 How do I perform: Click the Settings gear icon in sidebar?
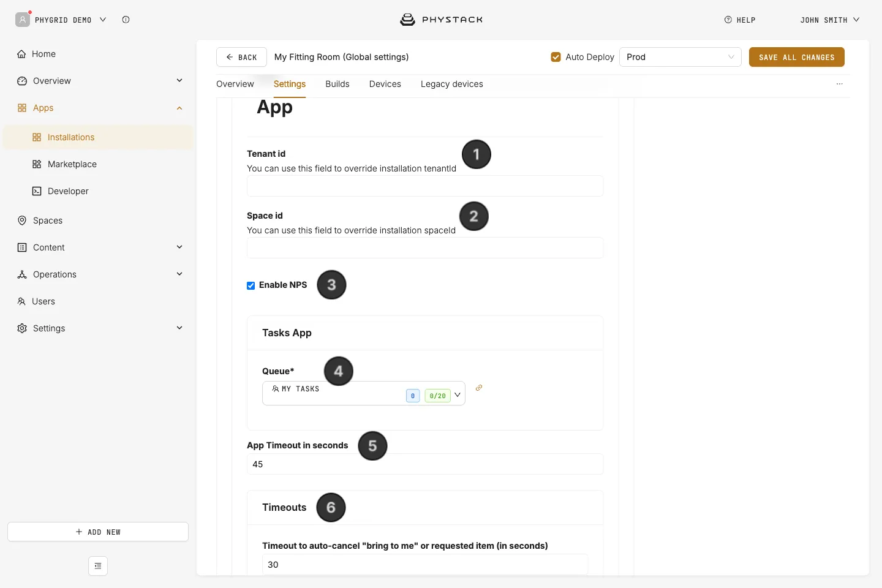click(22, 328)
